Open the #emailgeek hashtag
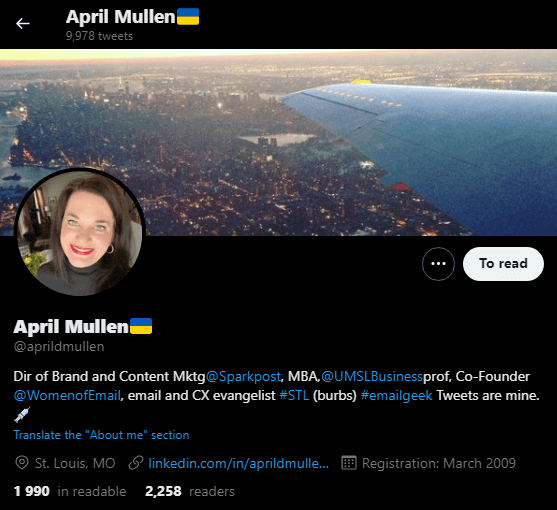 (396, 395)
